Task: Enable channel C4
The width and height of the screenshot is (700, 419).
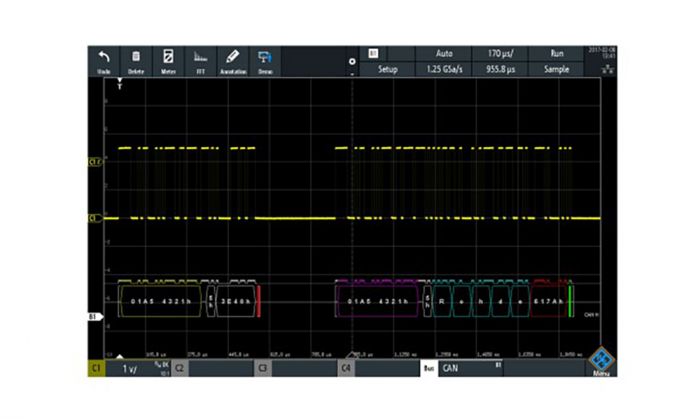Action: click(x=346, y=368)
